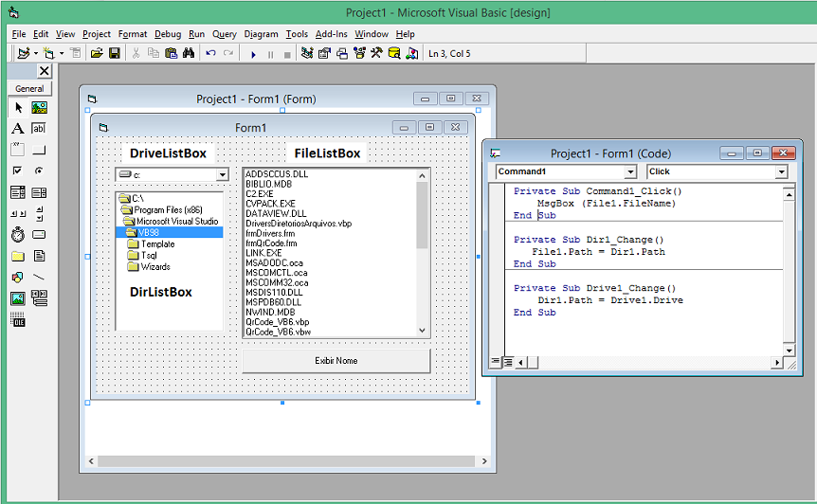Viewport: 817px width, 504px height.
Task: Click the End (stop) toolbar button
Action: coord(287,54)
